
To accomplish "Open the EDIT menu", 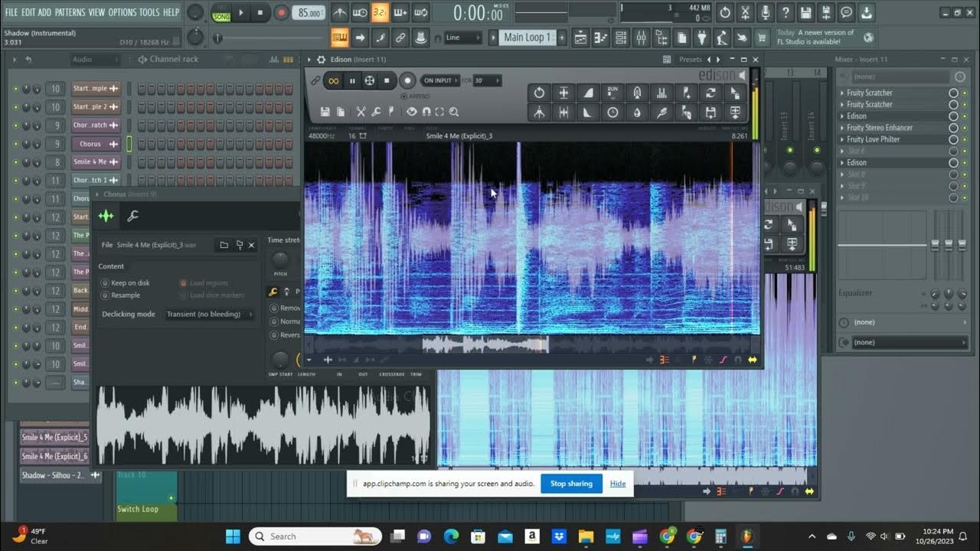I will (28, 12).
